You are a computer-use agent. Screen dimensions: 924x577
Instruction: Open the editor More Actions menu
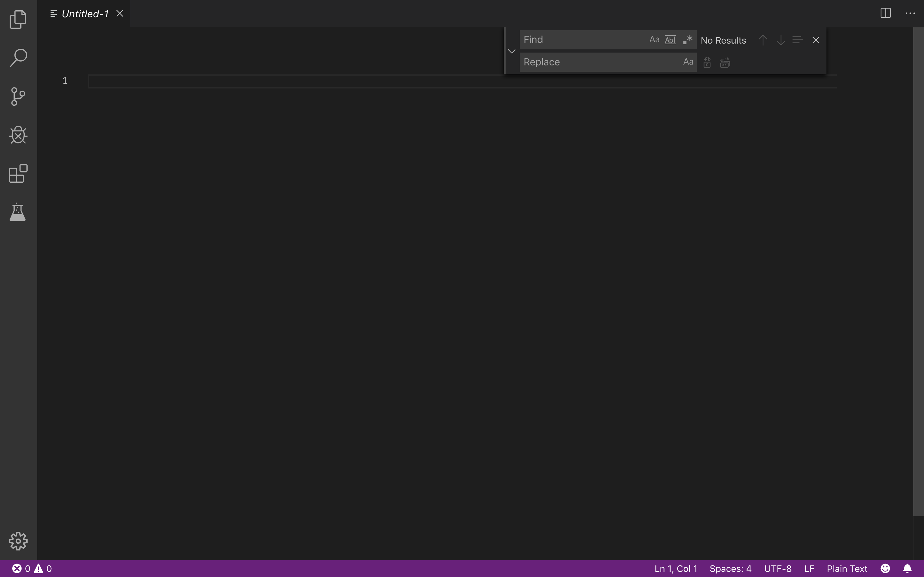(910, 13)
